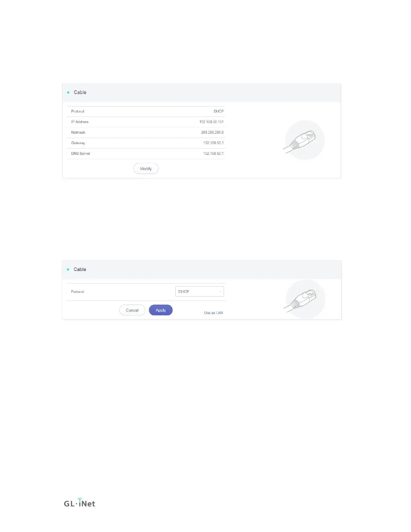Open the DHCP protocol dropdown
Viewport: 411px width, 532px height.
(199, 291)
